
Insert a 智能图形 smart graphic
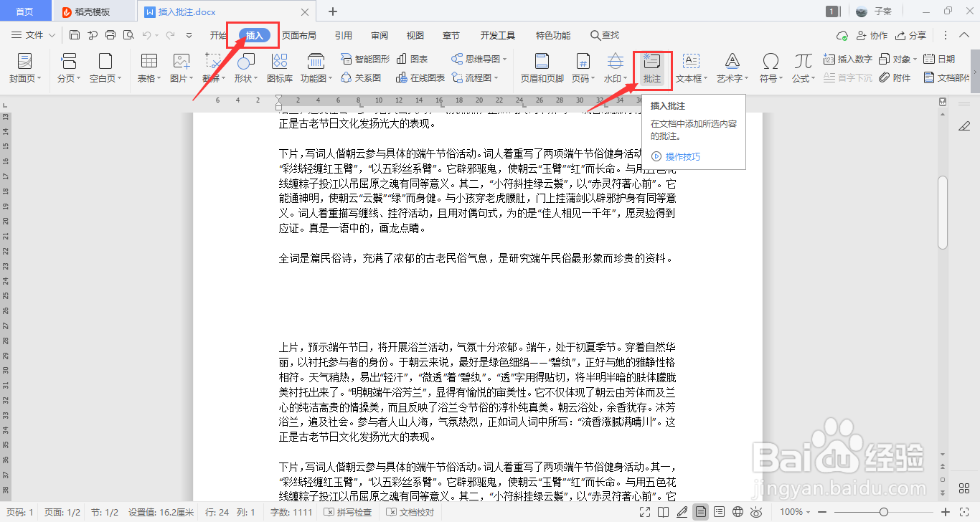[365, 59]
